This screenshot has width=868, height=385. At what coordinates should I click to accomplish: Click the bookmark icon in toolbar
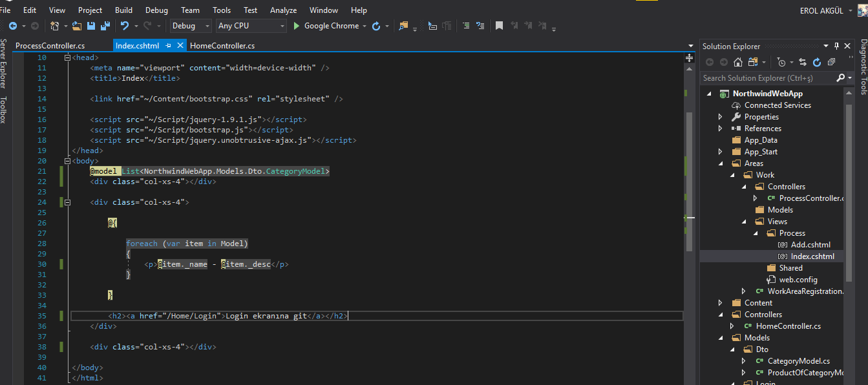[x=499, y=26]
